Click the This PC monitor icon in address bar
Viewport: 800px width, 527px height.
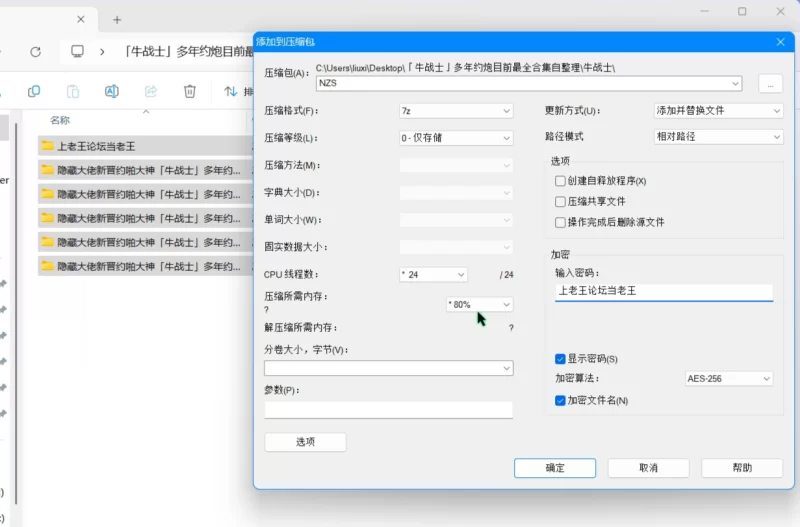(77, 51)
